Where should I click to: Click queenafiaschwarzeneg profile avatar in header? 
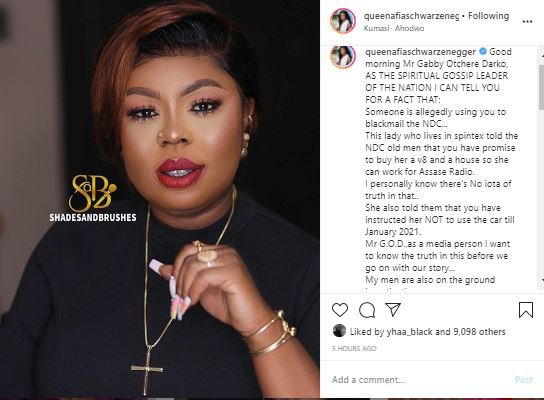pyautogui.click(x=343, y=21)
